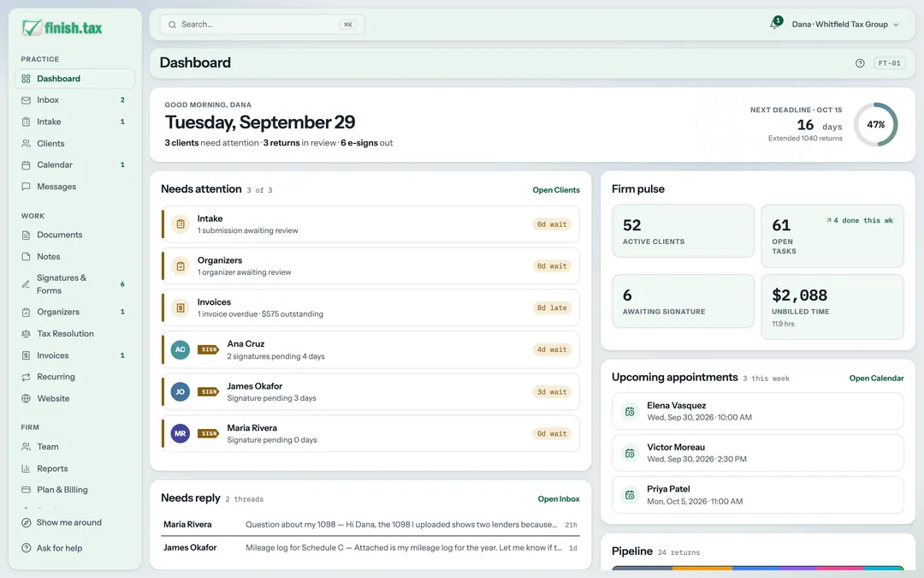The image size is (924, 578).
Task: Click the SIGN tag next to Ana Cruz
Action: (208, 349)
